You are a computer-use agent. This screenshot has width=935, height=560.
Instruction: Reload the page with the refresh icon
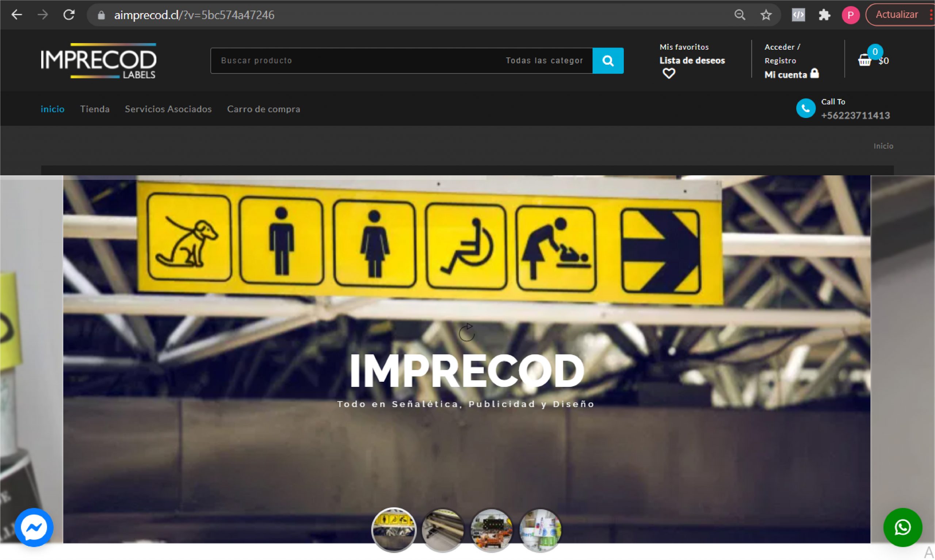click(x=69, y=15)
